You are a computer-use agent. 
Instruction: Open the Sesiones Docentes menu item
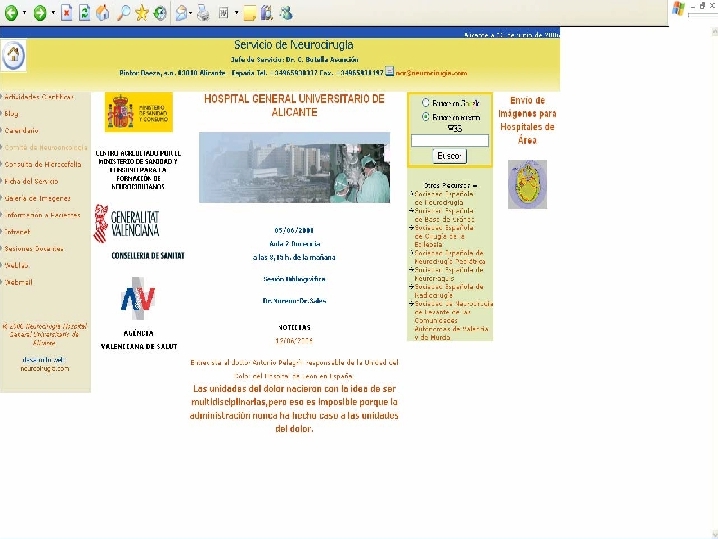[x=34, y=249]
